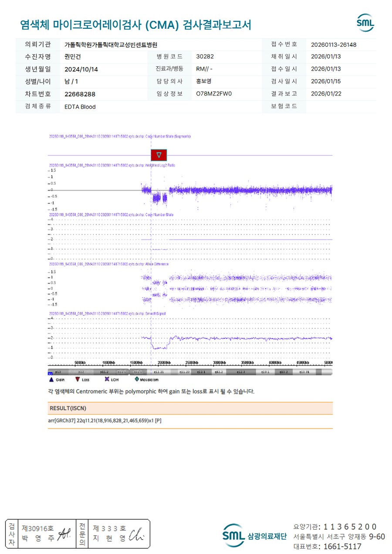Image resolution: width=392 pixels, height=554 pixels.
Task: Click the specialist license 제 3 3 3 호
Action: pos(109,528)
